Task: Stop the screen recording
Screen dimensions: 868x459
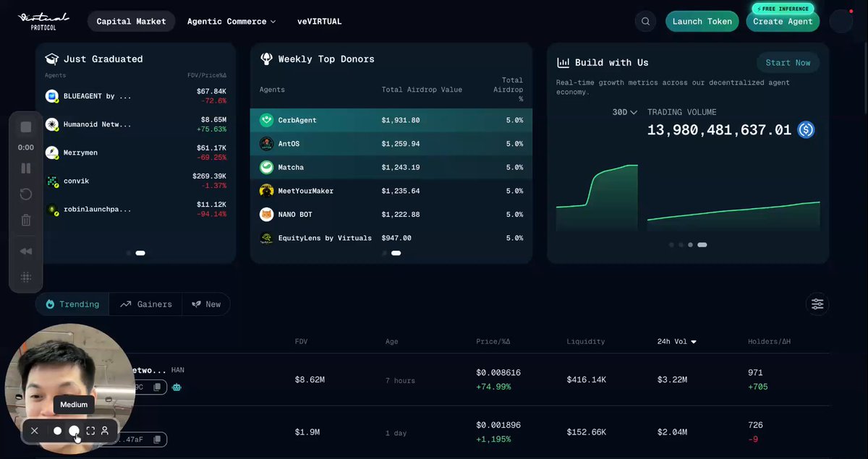Action: pos(26,127)
